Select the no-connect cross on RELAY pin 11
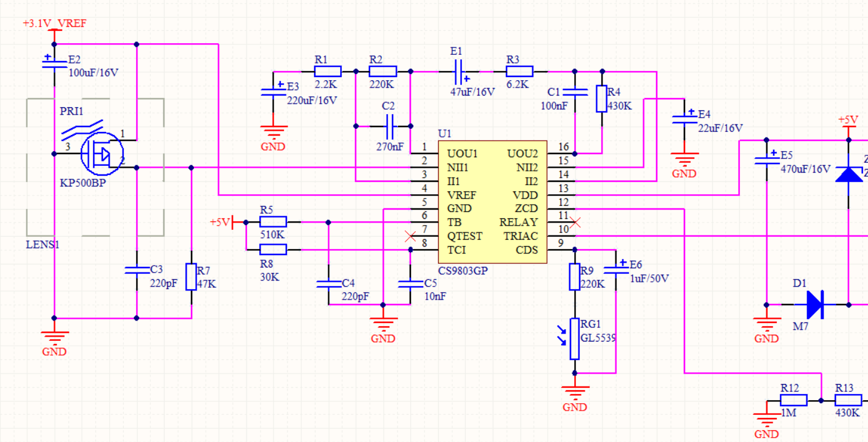 pos(575,222)
